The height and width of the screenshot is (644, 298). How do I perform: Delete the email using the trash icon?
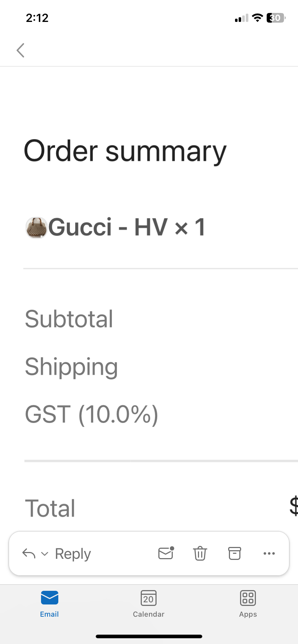coord(200,553)
